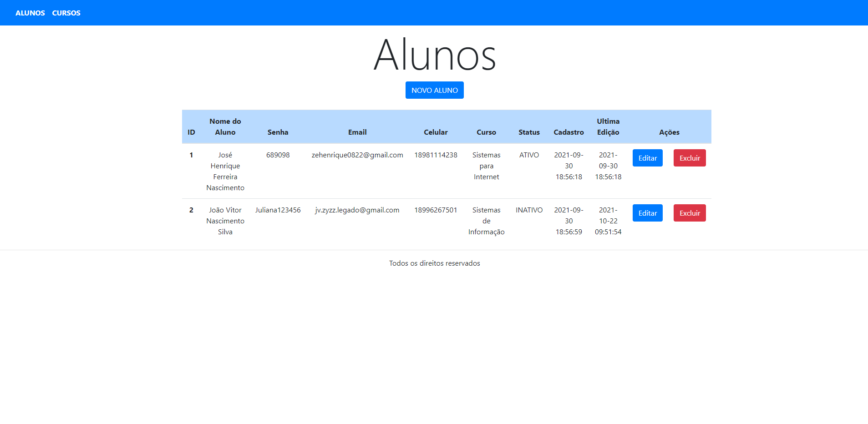Open the CURSOS navigation menu item
Viewport: 868px width, 424px height.
pyautogui.click(x=66, y=13)
